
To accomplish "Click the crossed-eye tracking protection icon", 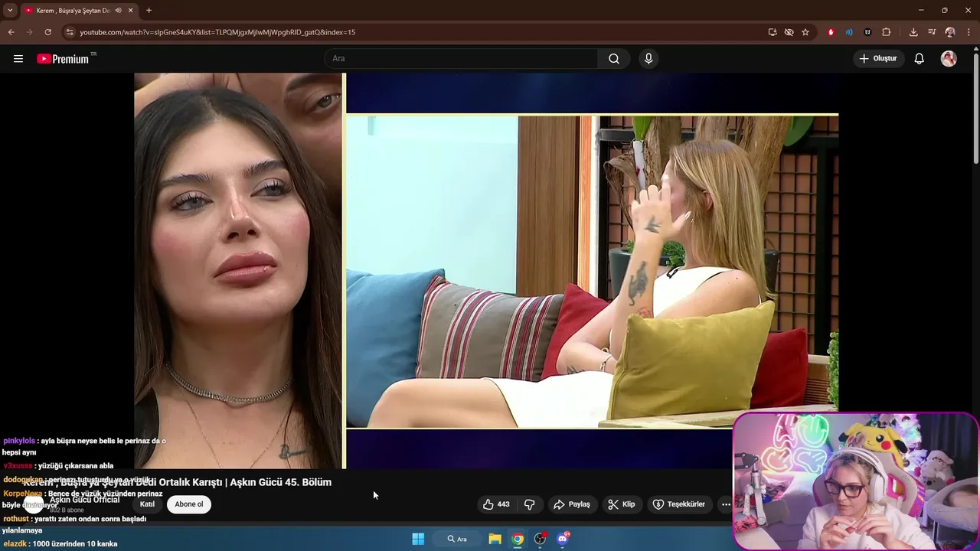I will [789, 32].
